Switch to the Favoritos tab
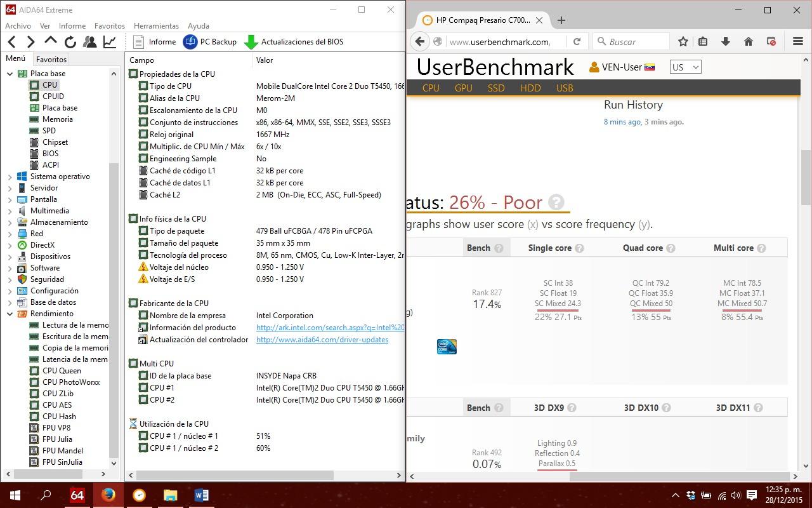This screenshot has height=508, width=812. point(51,59)
